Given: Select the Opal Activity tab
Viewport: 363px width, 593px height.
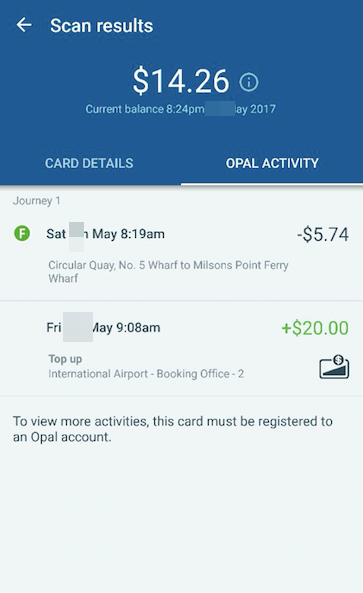Looking at the screenshot, I should 272,163.
